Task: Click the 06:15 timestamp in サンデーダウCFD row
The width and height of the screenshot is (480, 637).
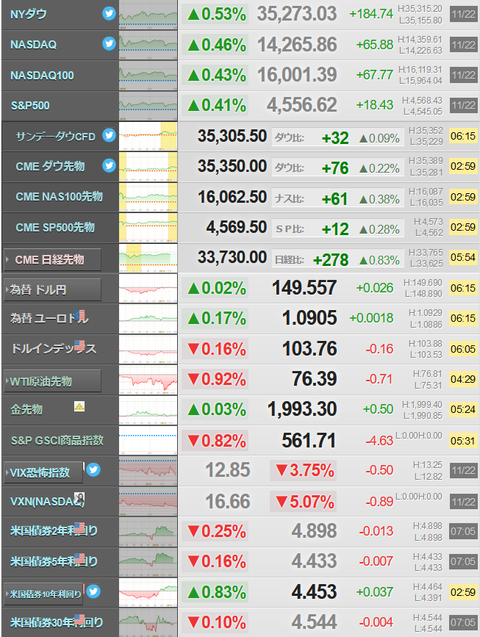Action: [x=463, y=136]
